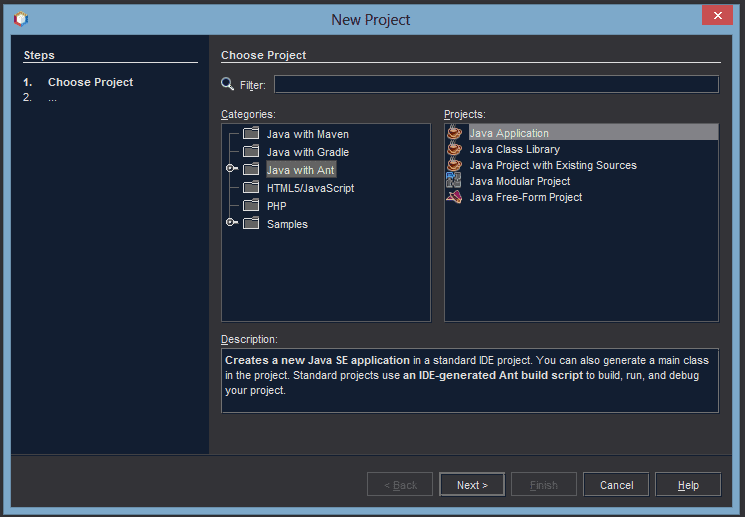Cancel the New Project wizard

[x=616, y=484]
